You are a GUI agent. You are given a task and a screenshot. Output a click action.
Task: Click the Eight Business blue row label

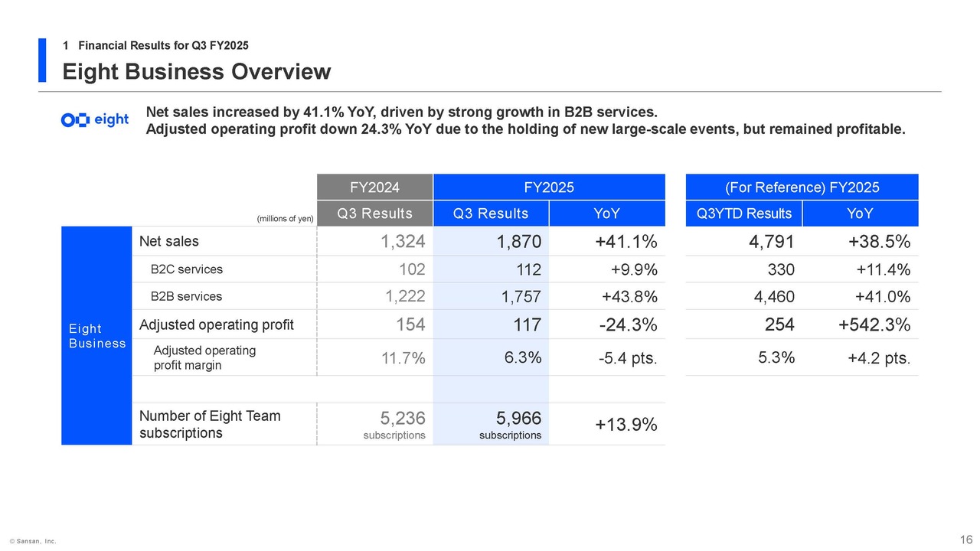96,336
